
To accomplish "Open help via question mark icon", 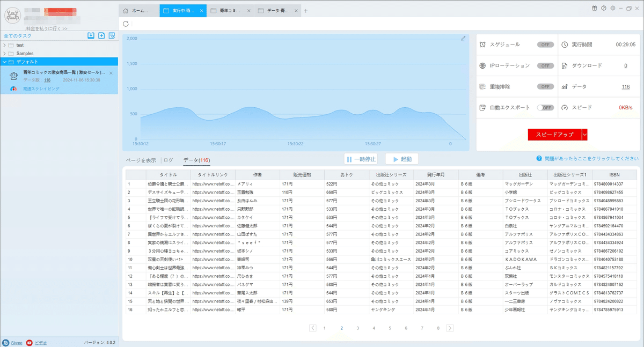I will [604, 8].
